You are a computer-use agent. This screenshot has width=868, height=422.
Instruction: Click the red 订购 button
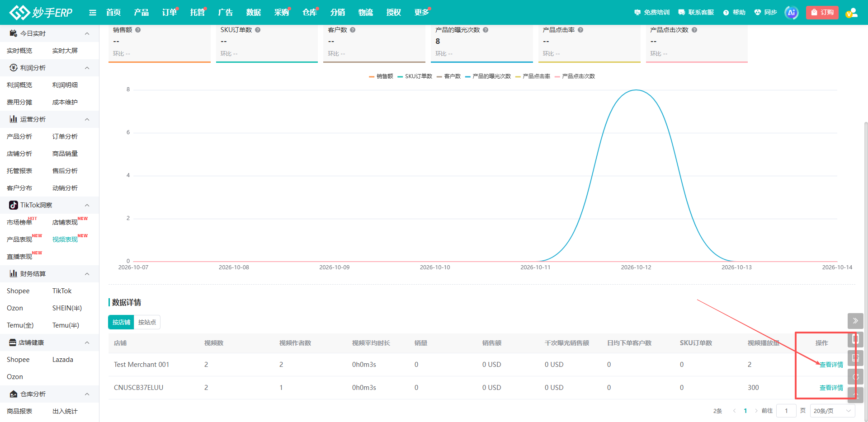(822, 13)
